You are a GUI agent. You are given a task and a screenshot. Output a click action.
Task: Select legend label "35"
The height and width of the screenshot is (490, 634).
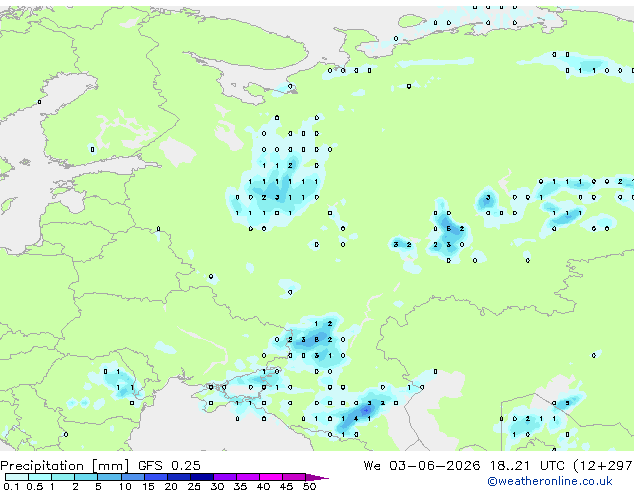click(240, 486)
